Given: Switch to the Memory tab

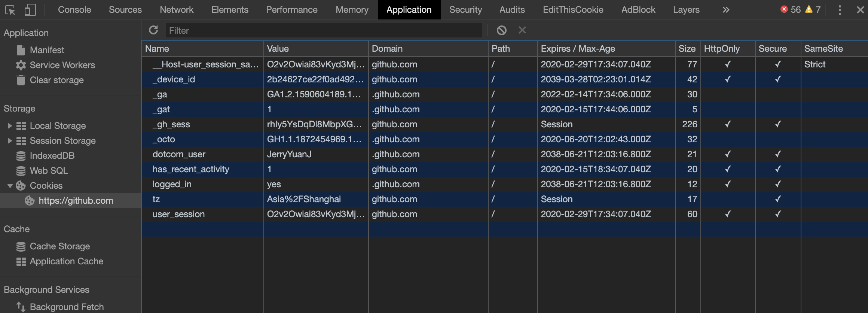Looking at the screenshot, I should (x=352, y=10).
